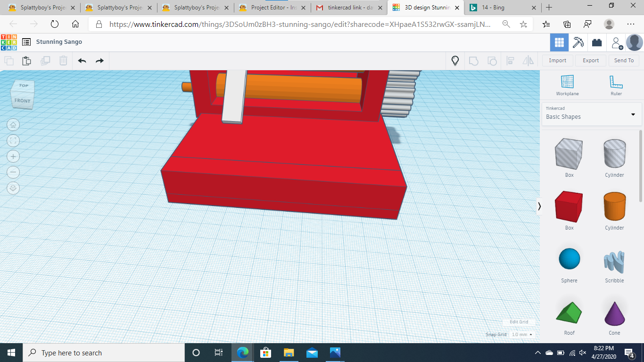Switch to the 14 - Bing tab
Screen dimensions: 644x362
(x=502, y=8)
